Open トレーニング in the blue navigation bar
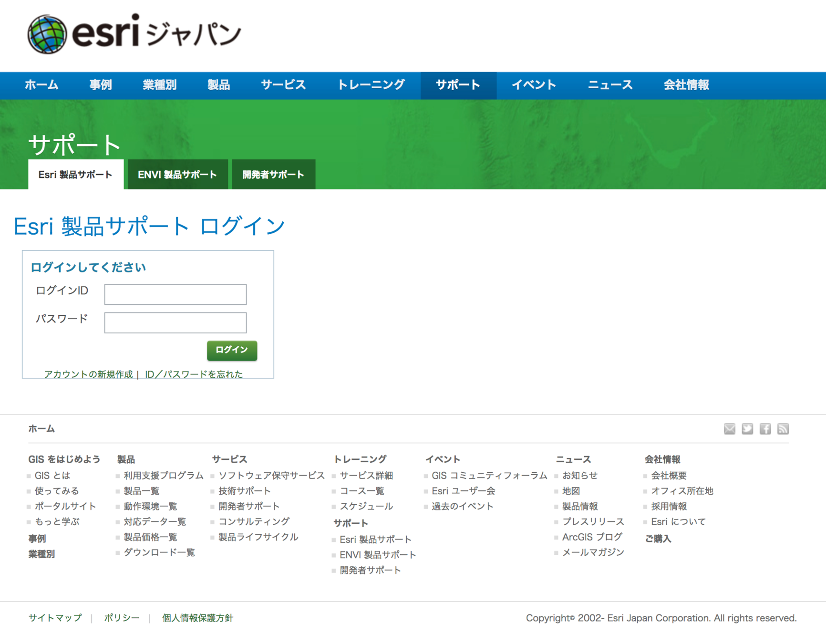 point(371,85)
